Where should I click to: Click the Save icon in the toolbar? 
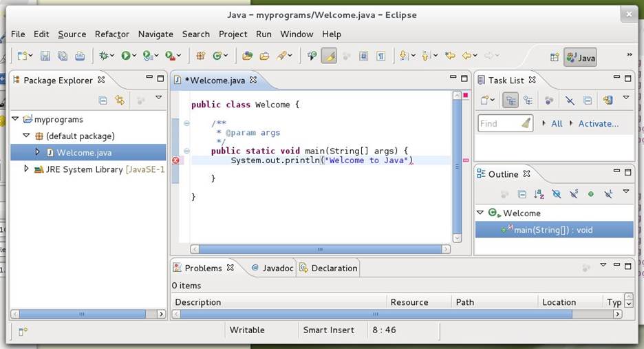pyautogui.click(x=45, y=56)
